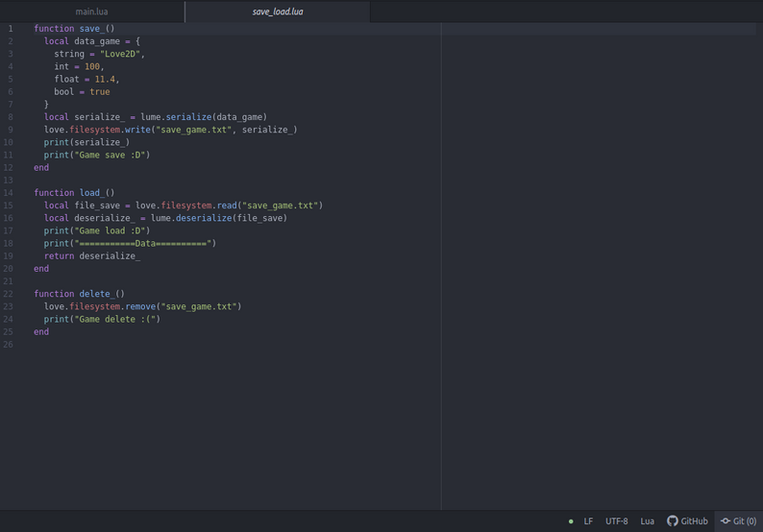Place cursor on 'function save_()' line

(74, 29)
